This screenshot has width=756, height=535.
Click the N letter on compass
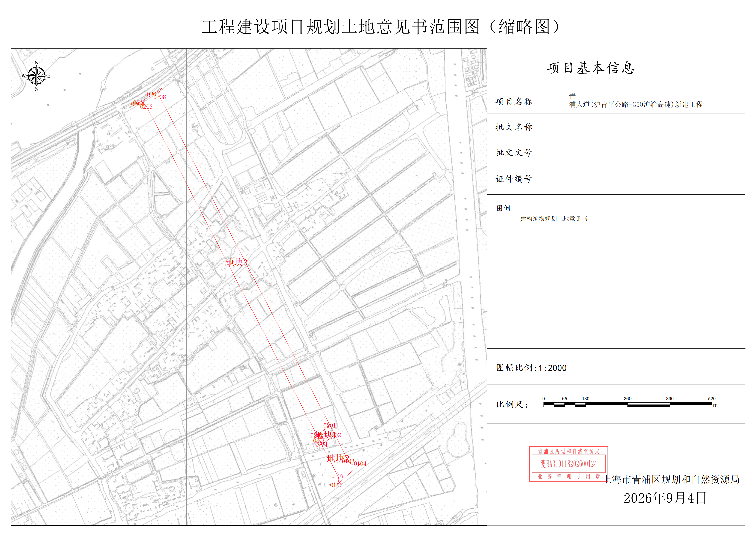[37, 63]
